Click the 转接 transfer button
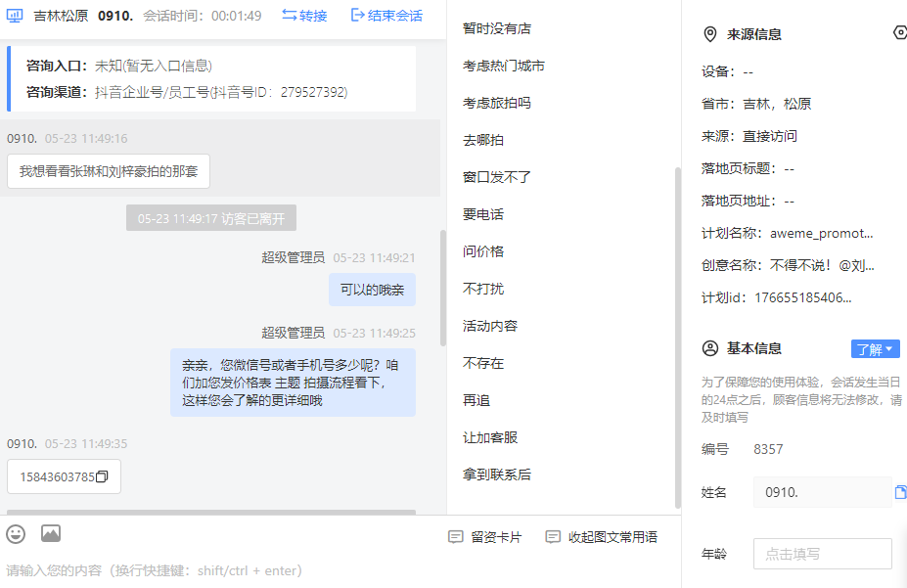907x588 pixels. coord(305,16)
